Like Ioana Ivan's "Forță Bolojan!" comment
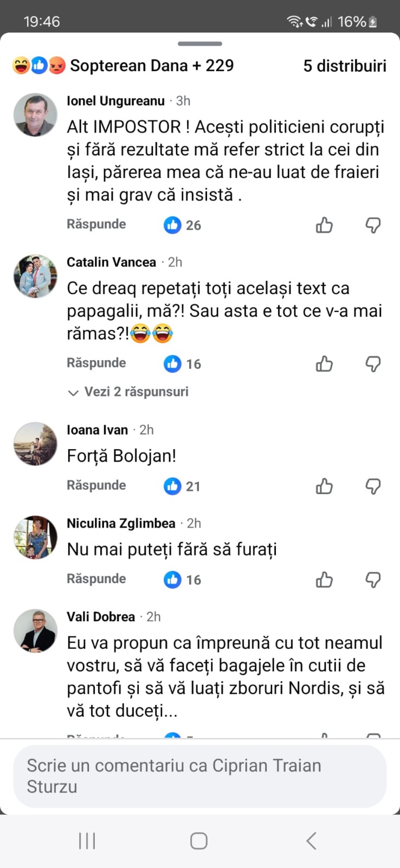 324,486
